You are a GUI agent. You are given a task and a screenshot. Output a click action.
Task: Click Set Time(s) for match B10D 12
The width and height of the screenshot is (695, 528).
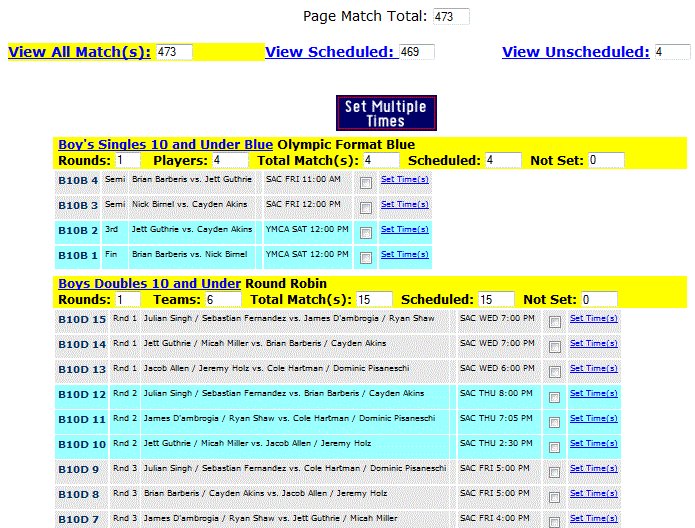[x=593, y=393]
